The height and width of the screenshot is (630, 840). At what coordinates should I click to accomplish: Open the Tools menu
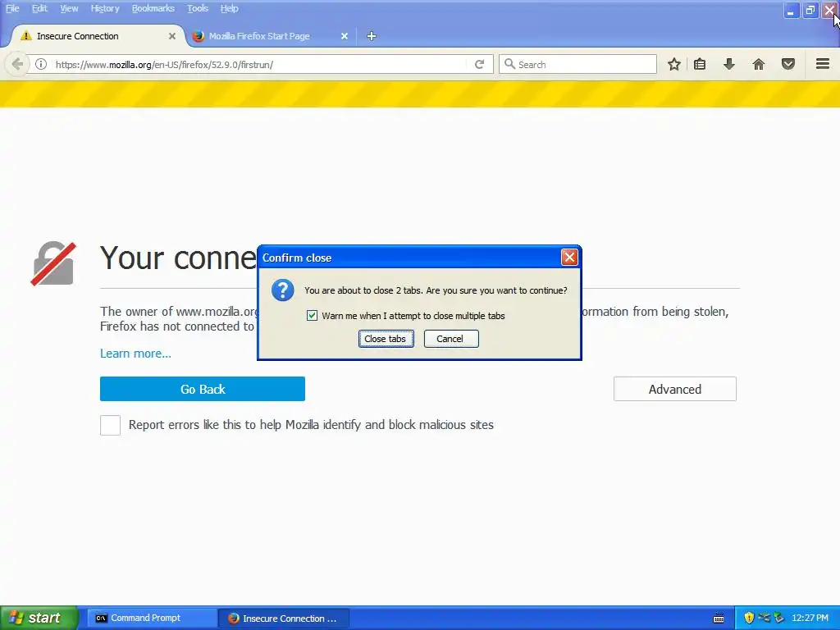pyautogui.click(x=198, y=8)
